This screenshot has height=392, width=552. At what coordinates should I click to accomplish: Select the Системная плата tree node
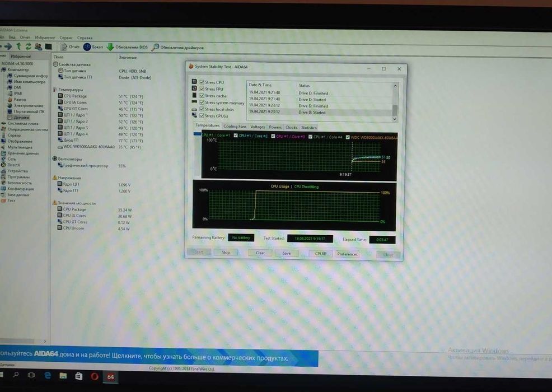(x=23, y=124)
